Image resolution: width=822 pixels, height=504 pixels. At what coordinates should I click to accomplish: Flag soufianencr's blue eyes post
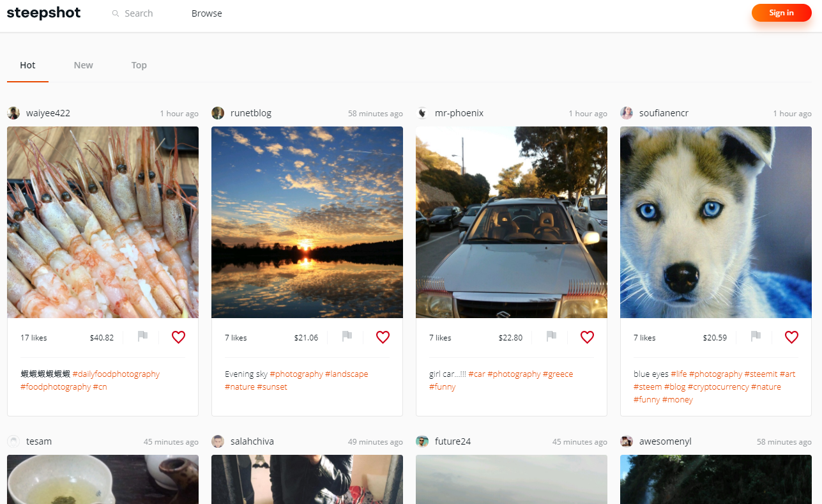point(756,336)
